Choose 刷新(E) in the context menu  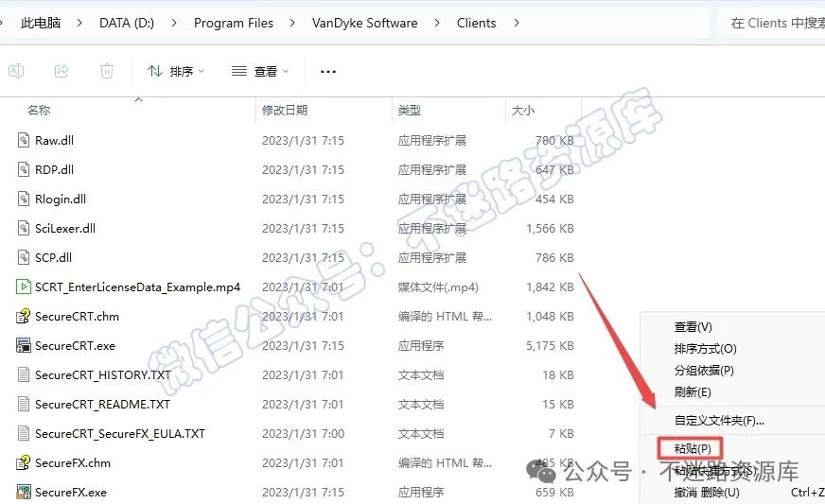tap(693, 391)
